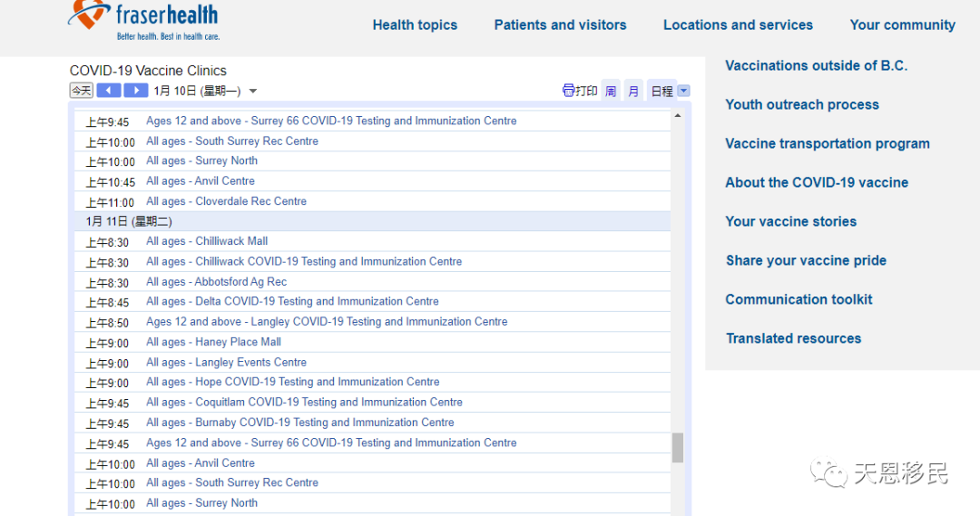
Task: Click the 1月 10日 (星期一) date label
Action: 197,92
